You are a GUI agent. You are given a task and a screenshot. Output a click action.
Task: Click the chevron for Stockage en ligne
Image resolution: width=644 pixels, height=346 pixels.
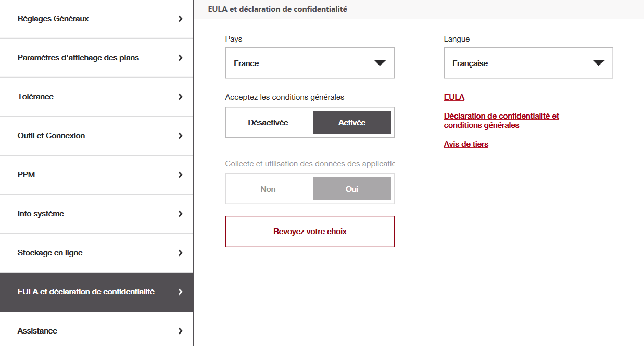coord(180,253)
